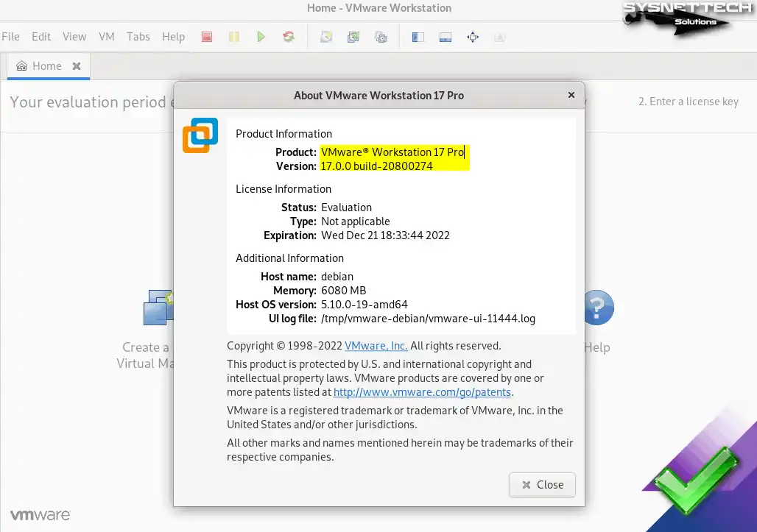Open the VM menu

pos(107,37)
